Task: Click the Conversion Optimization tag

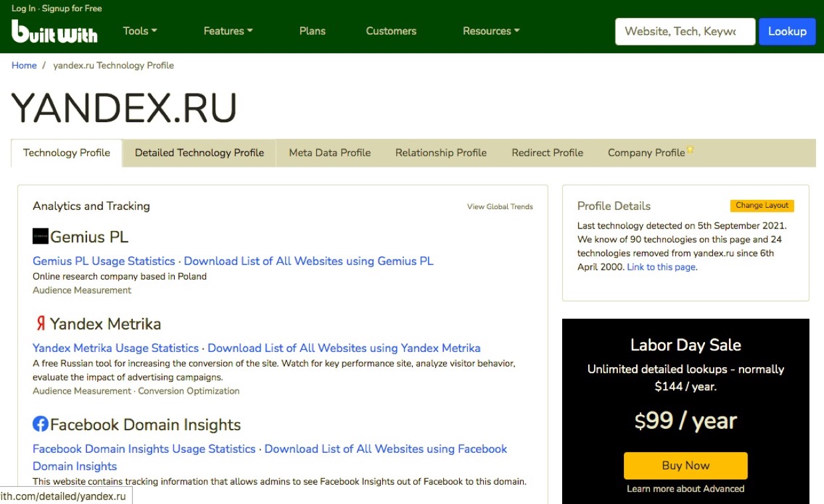Action: [188, 391]
